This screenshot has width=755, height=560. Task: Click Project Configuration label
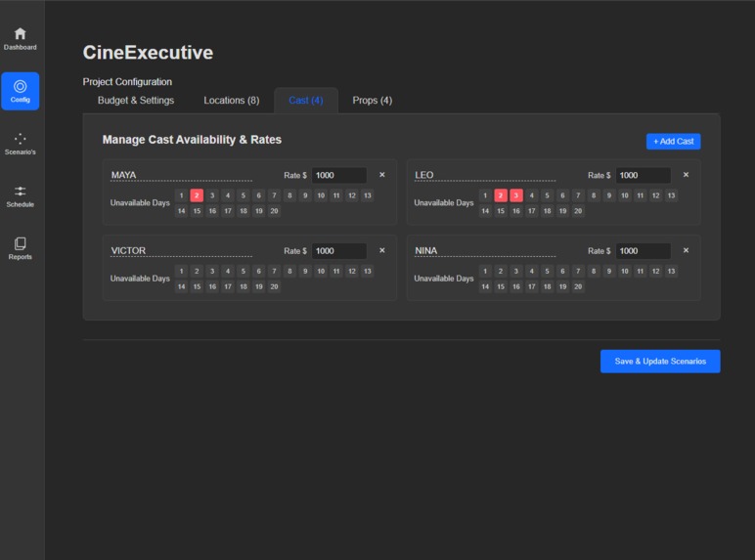(127, 82)
